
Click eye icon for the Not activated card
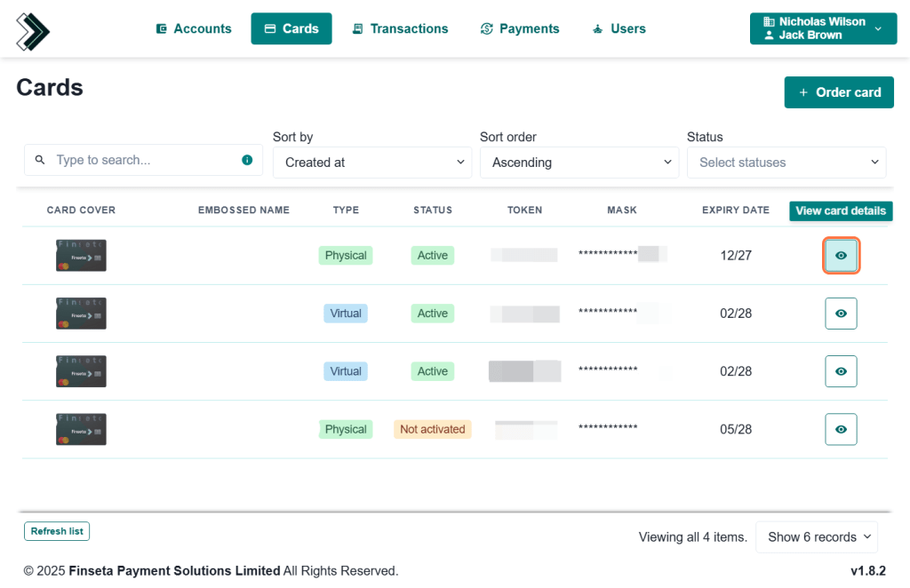point(841,429)
